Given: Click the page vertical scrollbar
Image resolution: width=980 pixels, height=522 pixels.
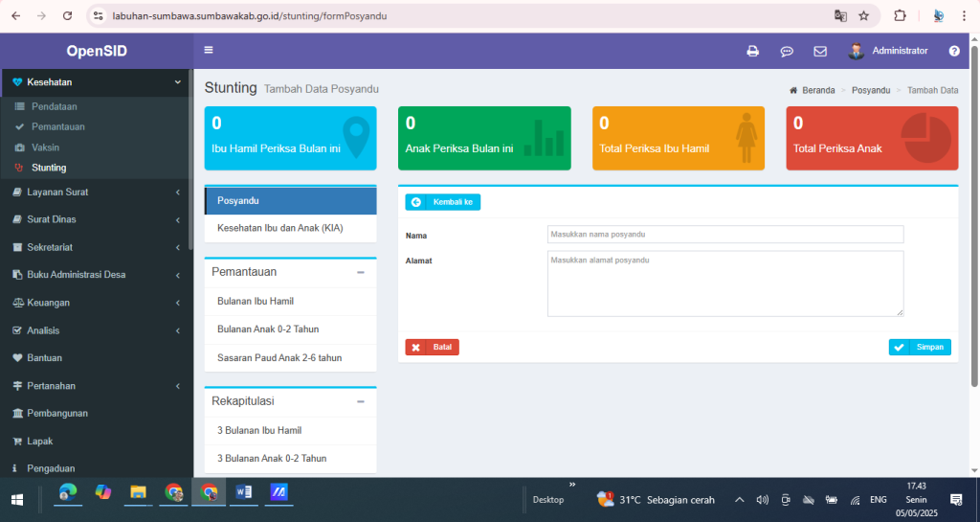Looking at the screenshot, I should tap(974, 216).
